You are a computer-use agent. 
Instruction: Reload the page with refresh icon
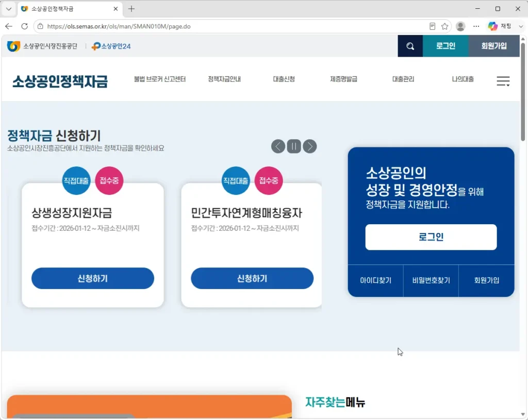coord(25,26)
